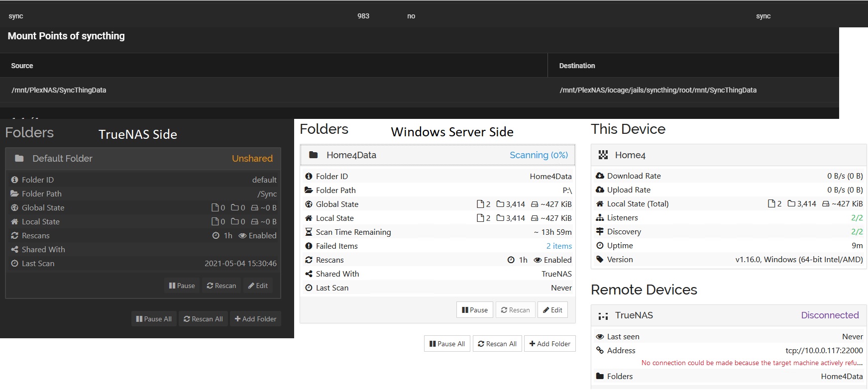Click the Scan Time Remaining hourglass icon

[x=309, y=232]
